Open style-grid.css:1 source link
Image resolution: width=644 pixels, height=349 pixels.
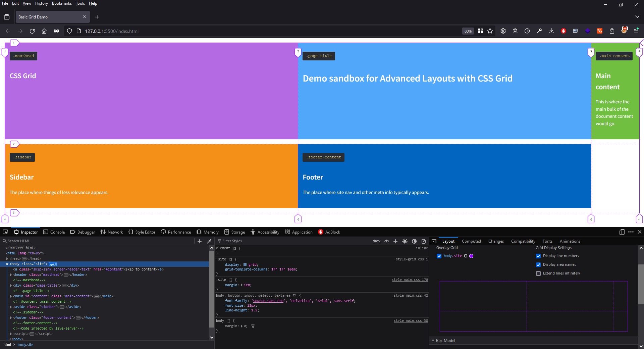[x=412, y=259]
